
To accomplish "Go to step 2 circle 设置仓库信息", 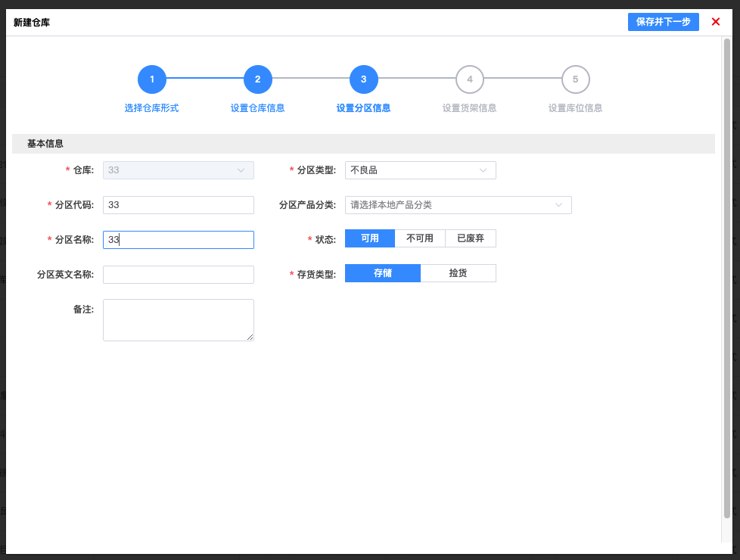I will tap(258, 79).
